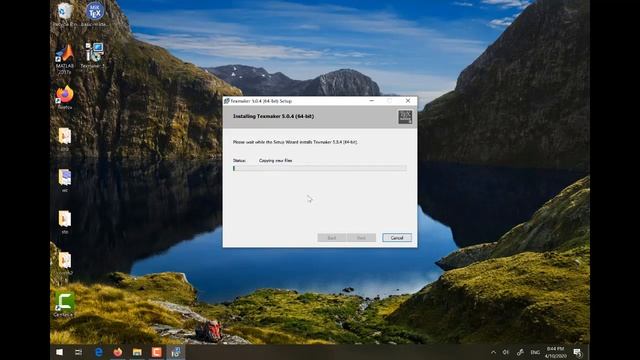Open File Explorer from the taskbar
The image size is (640, 360).
tap(137, 352)
